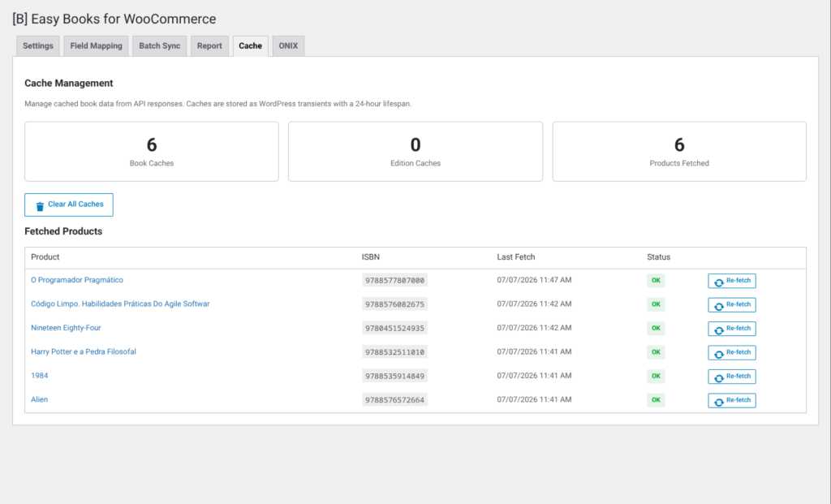Screen dimensions: 831x504
Task: Click last fetch time of Alien row
Action: pyautogui.click(x=534, y=399)
